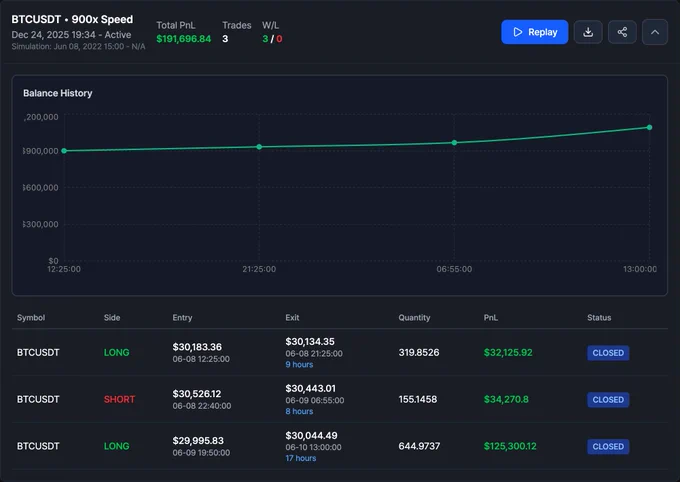Viewport: 680px width, 482px height.
Task: Click LONG label of the $30,183.36 entry trade
Action: [116, 352]
